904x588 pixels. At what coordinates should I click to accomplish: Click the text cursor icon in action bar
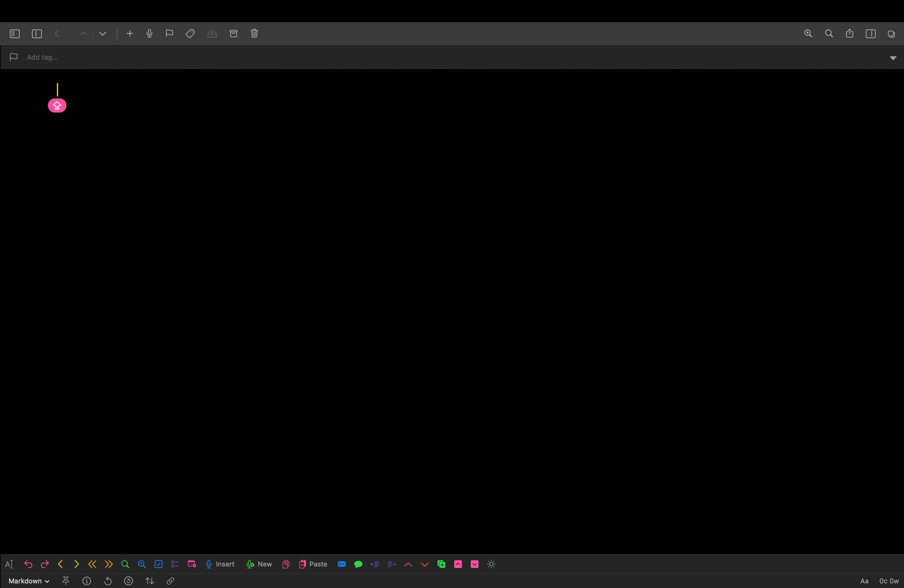point(9,564)
